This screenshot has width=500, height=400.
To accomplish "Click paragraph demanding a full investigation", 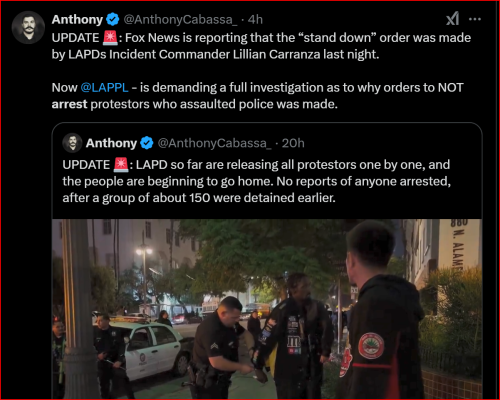I will (x=258, y=96).
